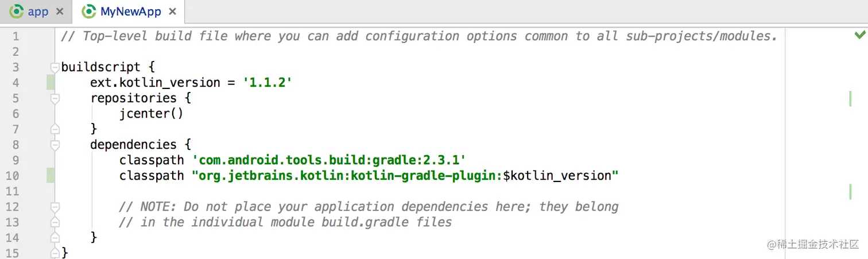Screen dimensions: 868x259
Task: Click the classpath keyword on line 9
Action: (152, 160)
